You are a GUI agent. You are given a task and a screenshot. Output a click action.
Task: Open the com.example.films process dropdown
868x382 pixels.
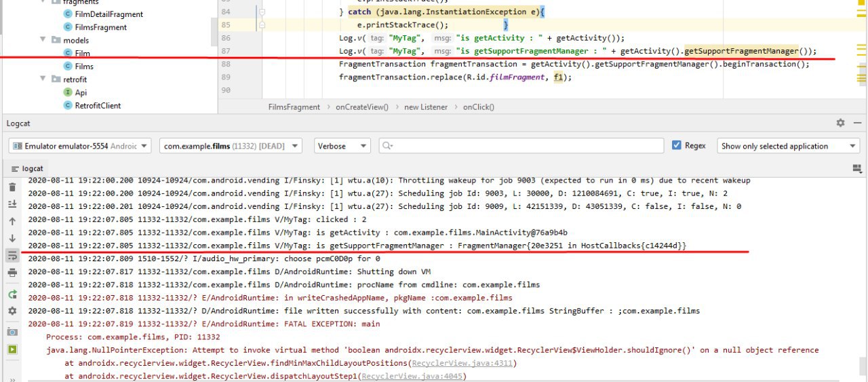[231, 146]
